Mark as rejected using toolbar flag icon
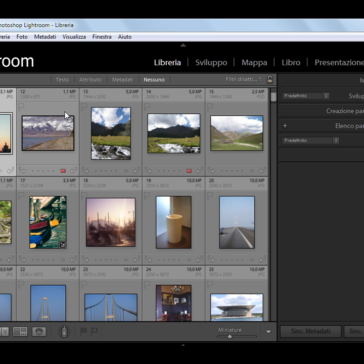The width and height of the screenshot is (364, 364). (x=95, y=331)
